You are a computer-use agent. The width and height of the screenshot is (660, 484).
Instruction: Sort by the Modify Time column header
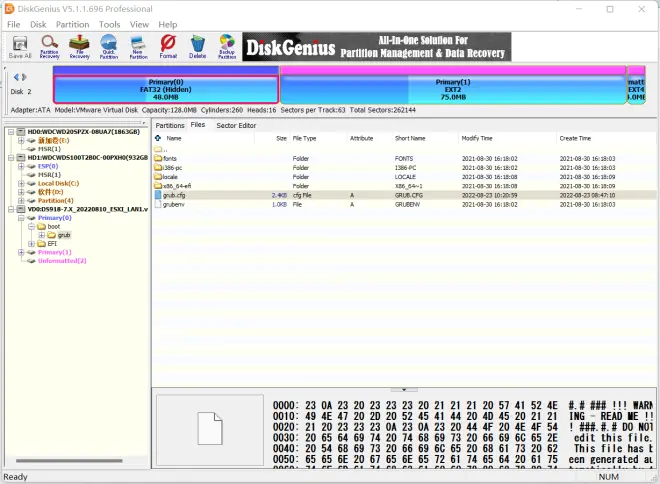pyautogui.click(x=476, y=138)
